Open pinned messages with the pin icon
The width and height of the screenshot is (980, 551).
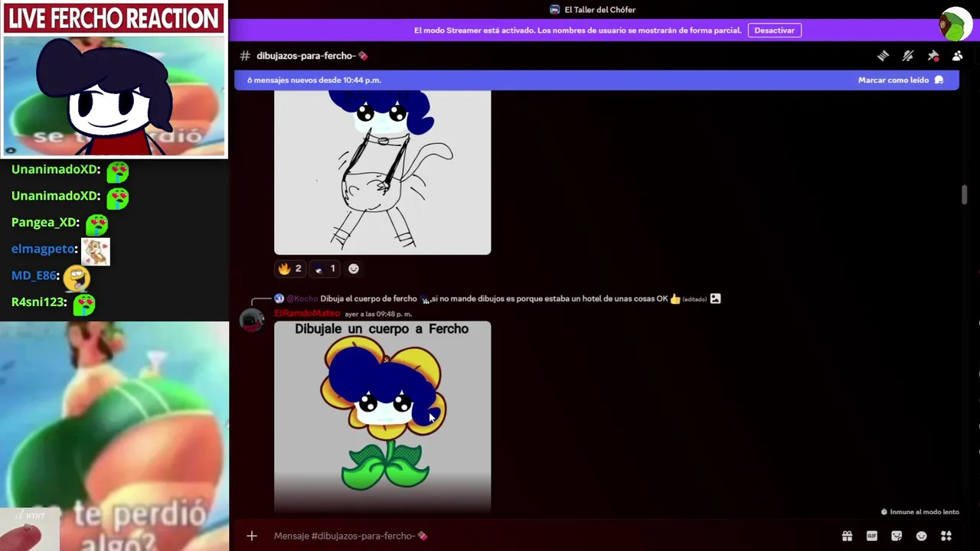933,56
